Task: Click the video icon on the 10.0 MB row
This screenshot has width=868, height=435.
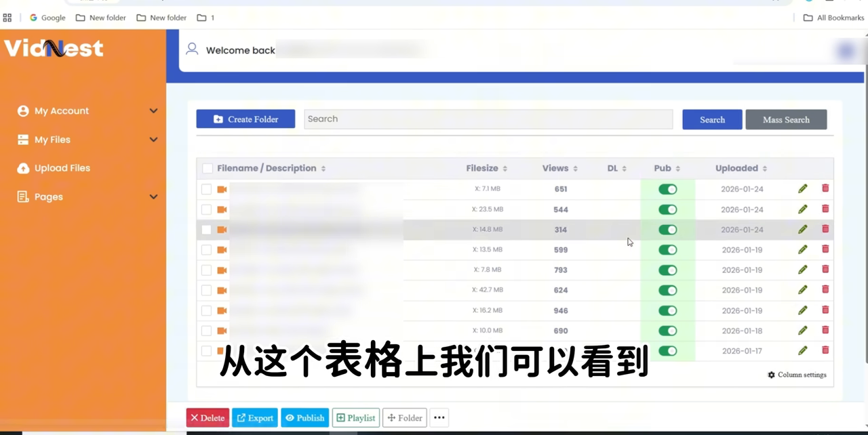Action: 222,331
